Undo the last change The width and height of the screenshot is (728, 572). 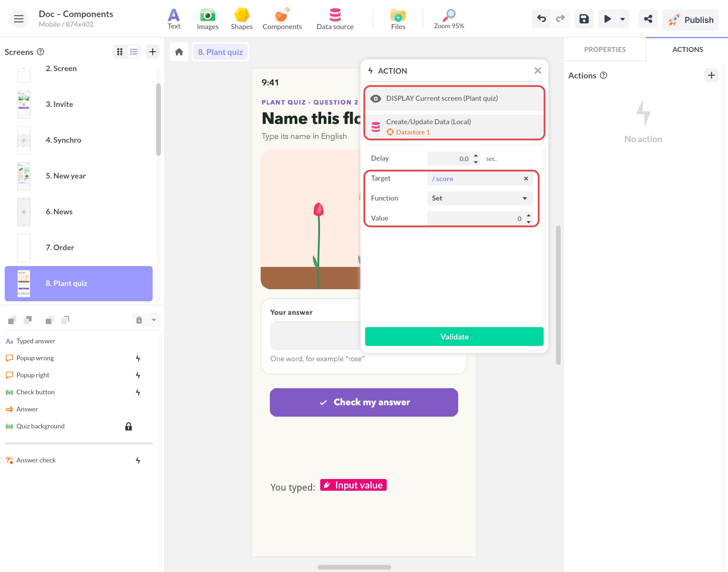[x=541, y=19]
